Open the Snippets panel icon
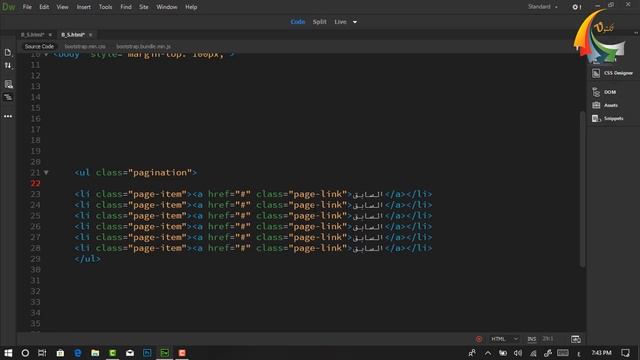640x360 pixels. 596,118
